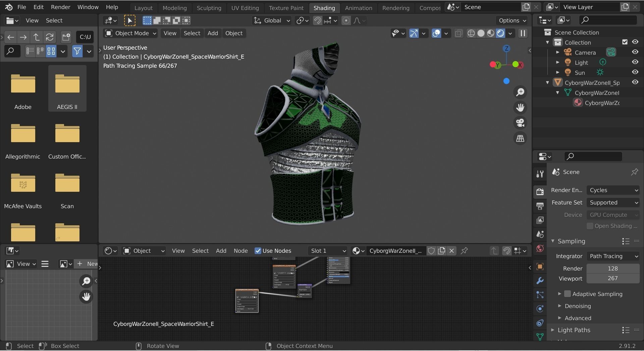Toggle Collection exclude checkbox in outliner
This screenshot has width=644, height=351.
(x=625, y=42)
